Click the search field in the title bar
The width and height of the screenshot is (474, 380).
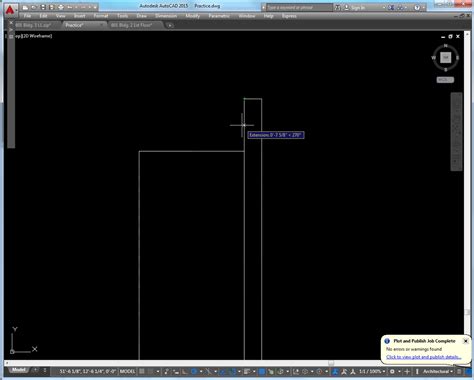299,7
